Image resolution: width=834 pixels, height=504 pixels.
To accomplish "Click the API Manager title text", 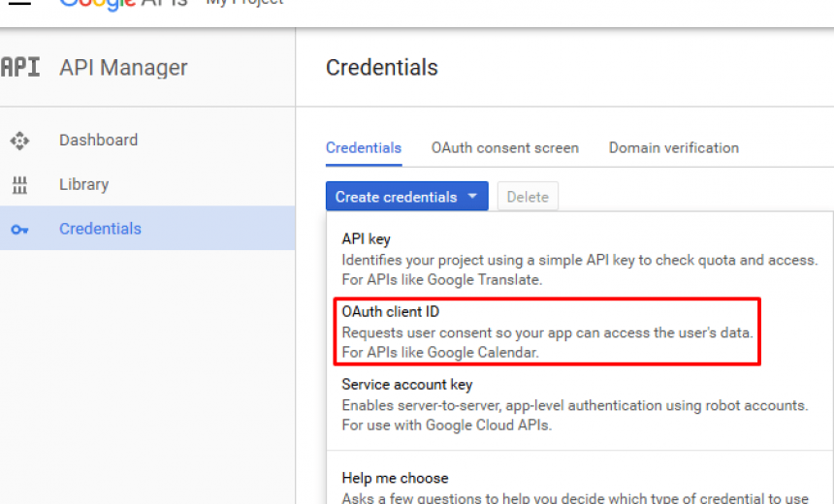I will pos(123,68).
